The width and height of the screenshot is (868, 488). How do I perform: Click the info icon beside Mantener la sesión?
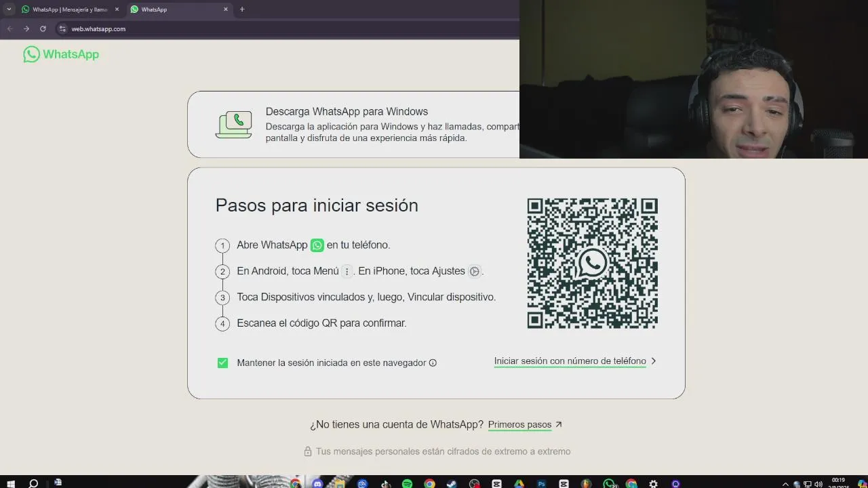433,363
